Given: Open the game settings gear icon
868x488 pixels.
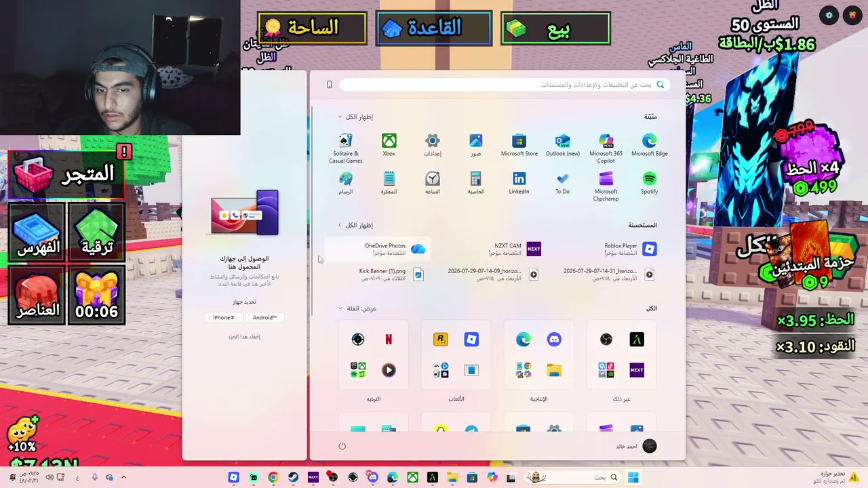Looking at the screenshot, I should coord(829,15).
